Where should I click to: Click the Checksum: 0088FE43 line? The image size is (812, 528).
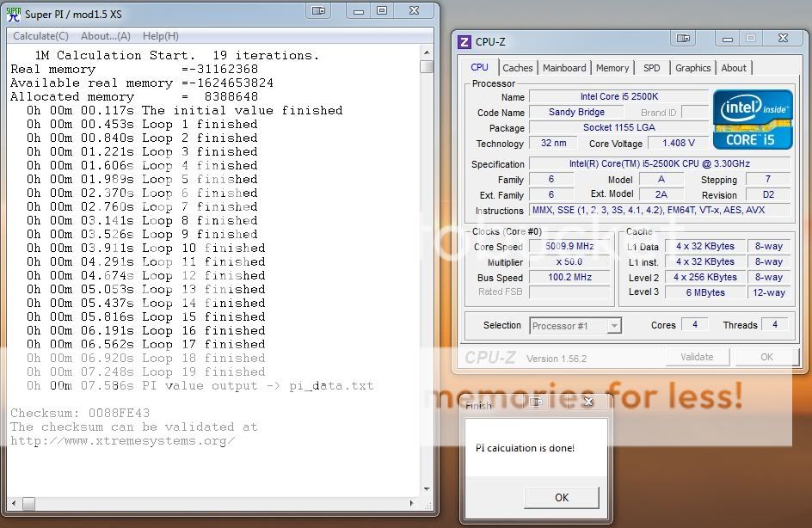(80, 413)
